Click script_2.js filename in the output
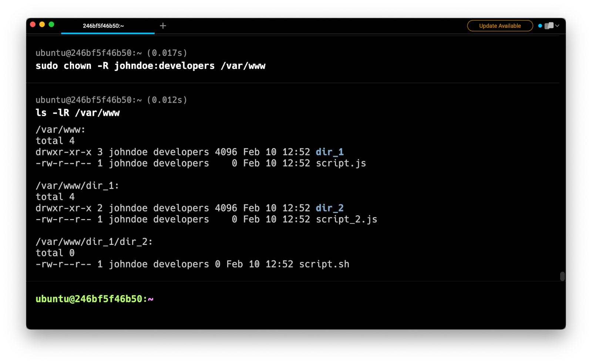Viewport: 592px width, 364px height. (x=346, y=219)
